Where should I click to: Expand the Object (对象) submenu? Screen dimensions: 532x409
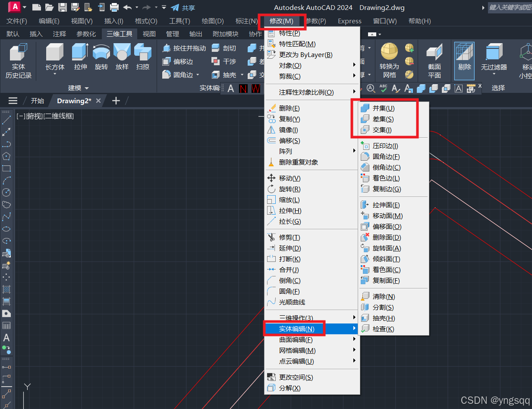coord(312,66)
